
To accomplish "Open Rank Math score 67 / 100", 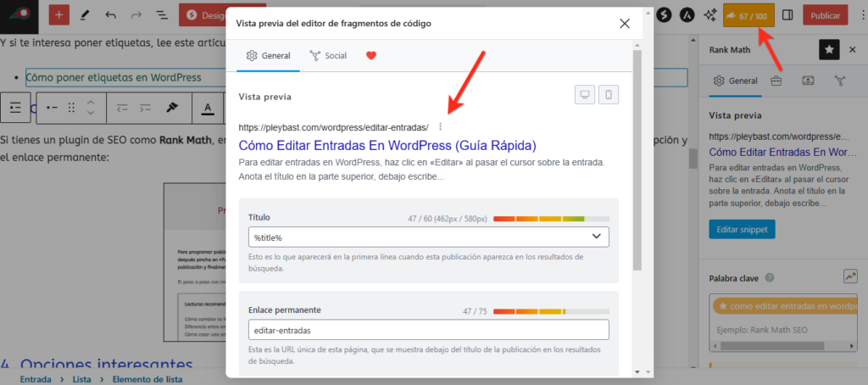I will 749,16.
